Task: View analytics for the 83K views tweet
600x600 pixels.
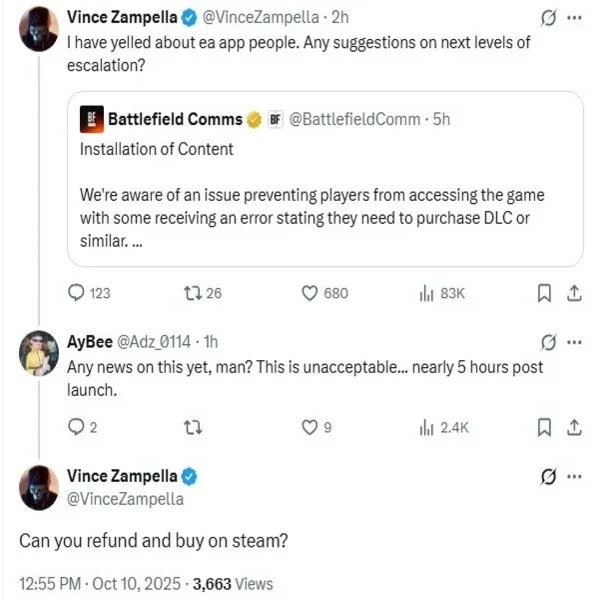Action: 425,293
